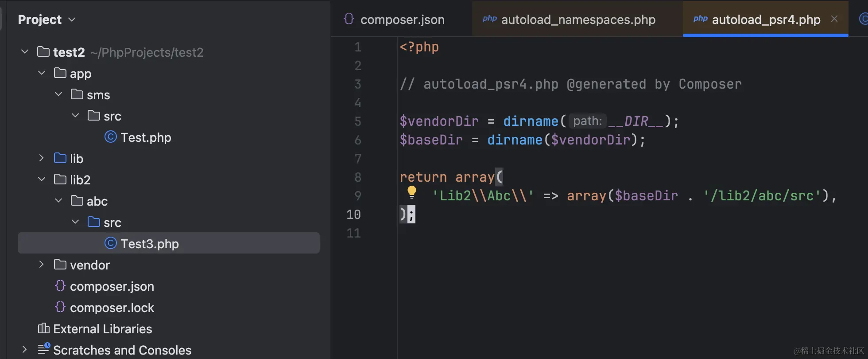Viewport: 868px width, 359px height.
Task: Click the test2 project folder icon
Action: [43, 52]
